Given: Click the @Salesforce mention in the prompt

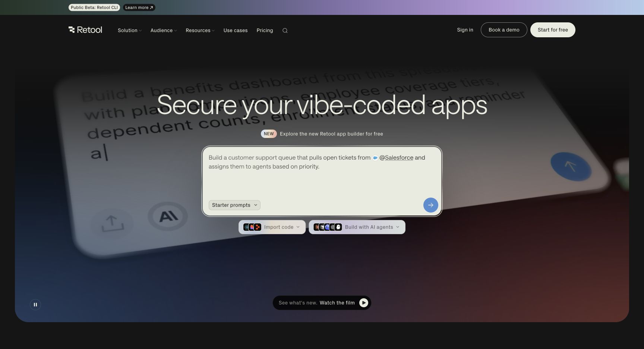Looking at the screenshot, I should (x=396, y=158).
